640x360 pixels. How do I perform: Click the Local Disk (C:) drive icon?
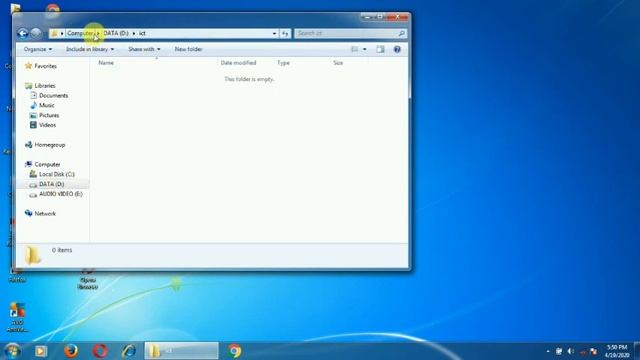pos(33,174)
